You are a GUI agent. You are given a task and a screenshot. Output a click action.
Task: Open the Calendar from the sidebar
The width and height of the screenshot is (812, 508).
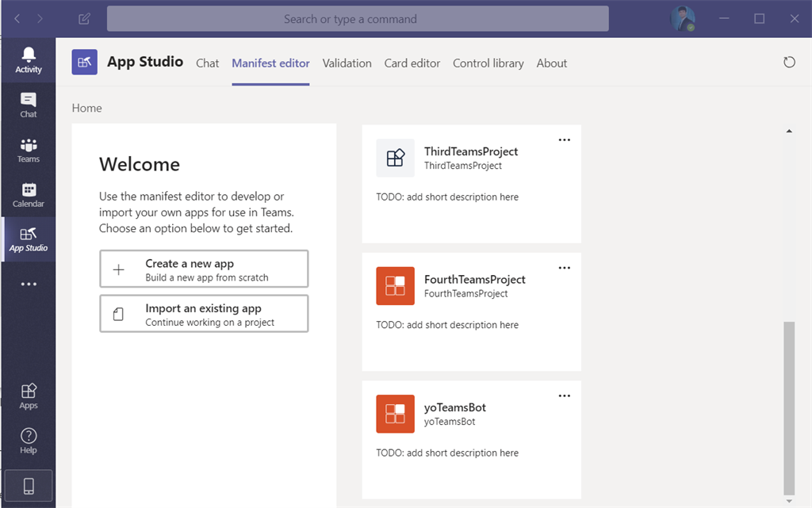pos(28,195)
